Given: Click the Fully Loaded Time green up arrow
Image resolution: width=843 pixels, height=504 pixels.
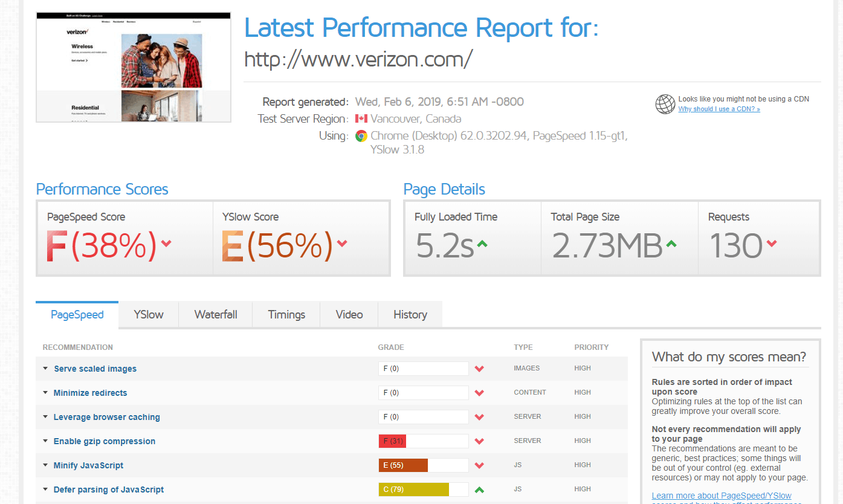Looking at the screenshot, I should pos(482,244).
